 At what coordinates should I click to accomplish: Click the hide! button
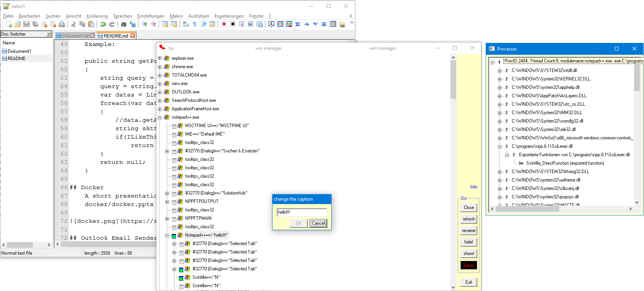(469, 242)
